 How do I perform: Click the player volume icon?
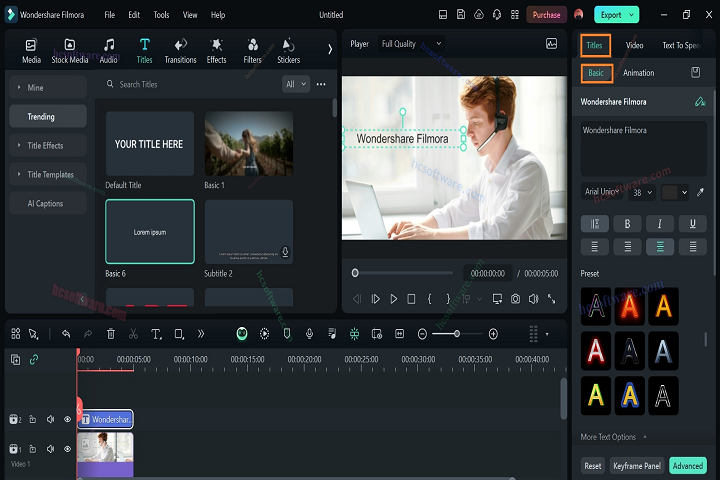tap(533, 299)
